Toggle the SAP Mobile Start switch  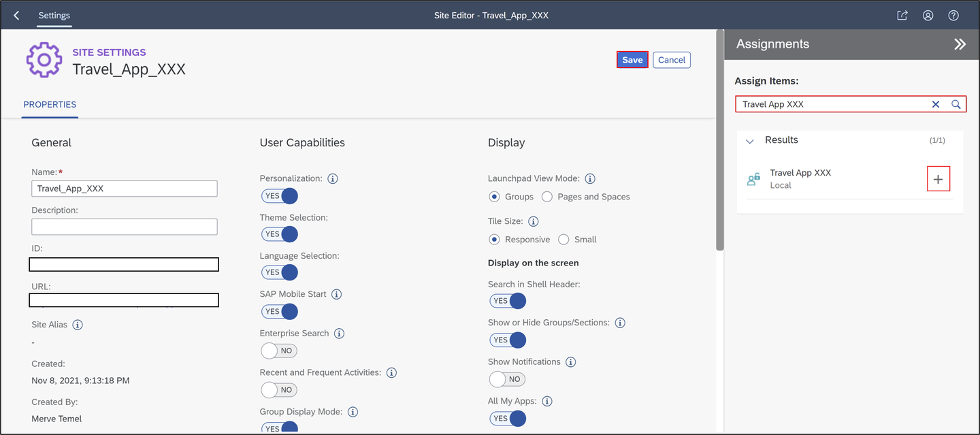(x=280, y=311)
